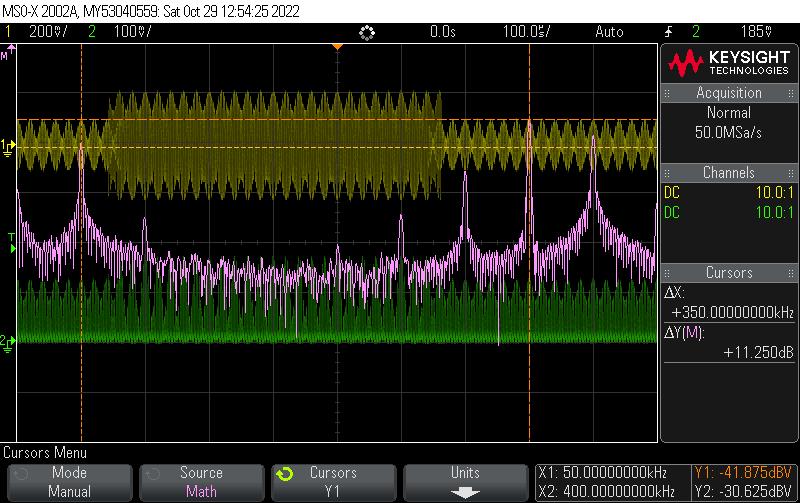800x503 pixels.
Task: Click the Cursors Menu title
Action: coord(45,452)
